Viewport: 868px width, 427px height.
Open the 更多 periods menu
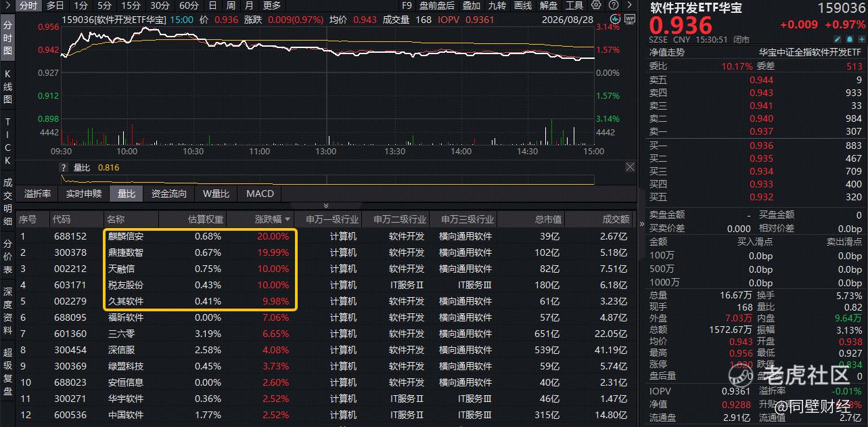(x=271, y=5)
